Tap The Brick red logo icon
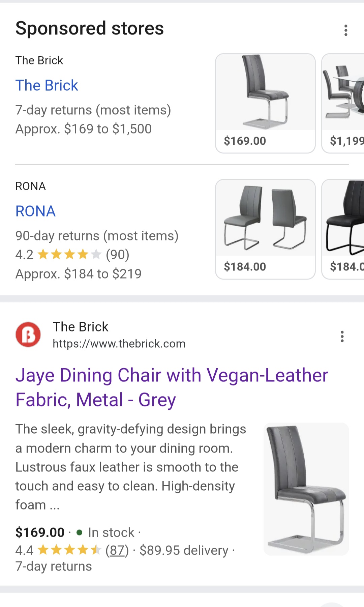The width and height of the screenshot is (364, 607). point(28,335)
